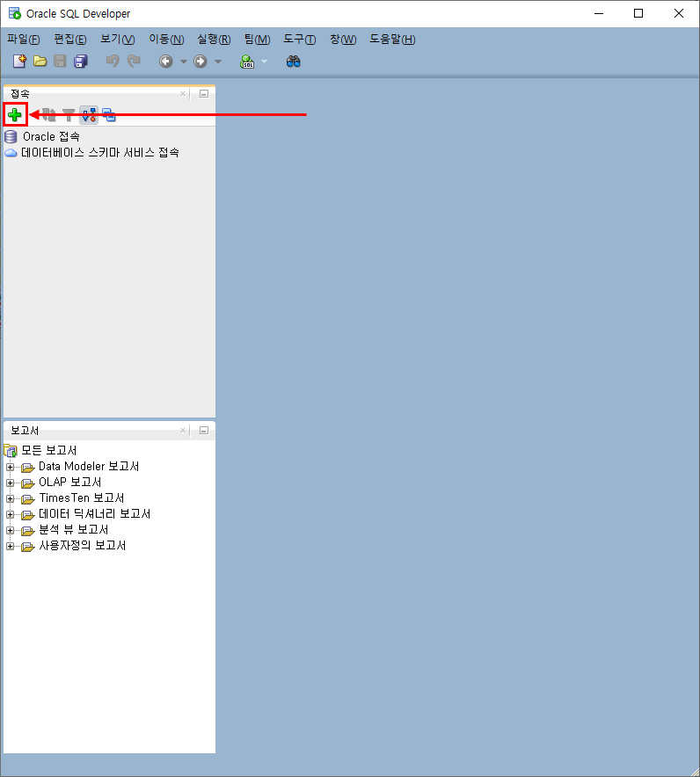Minimize the 접속 panel
Screen dimensions: 700x777
pos(204,94)
